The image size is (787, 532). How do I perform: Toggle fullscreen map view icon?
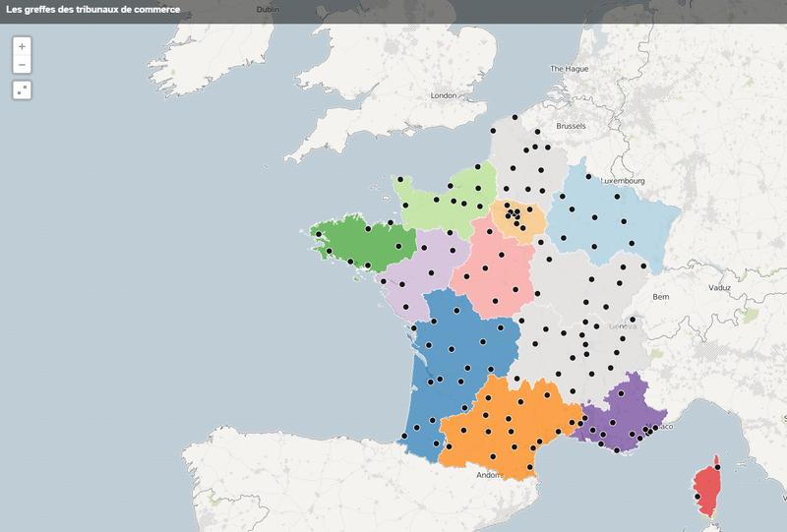coord(22,89)
